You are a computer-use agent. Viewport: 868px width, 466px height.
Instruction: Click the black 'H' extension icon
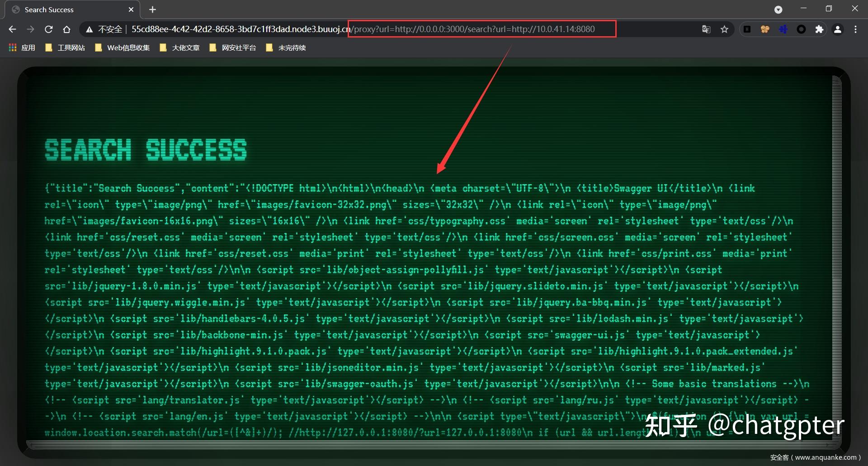[747, 29]
